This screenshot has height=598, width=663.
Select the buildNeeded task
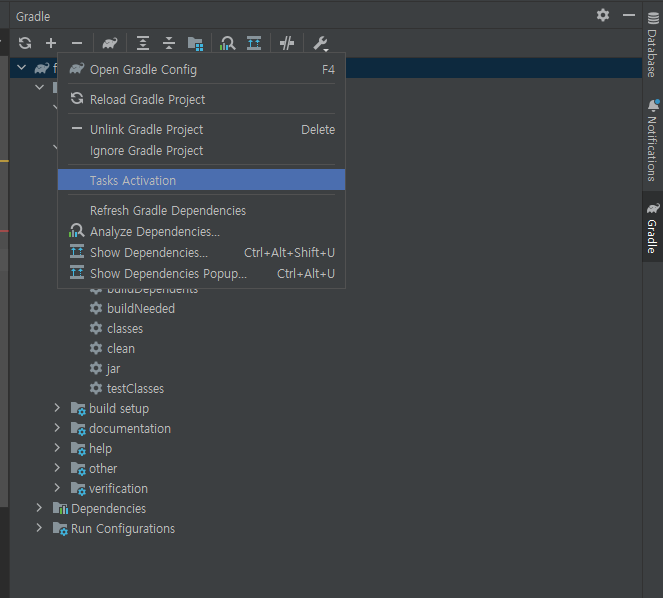(141, 308)
